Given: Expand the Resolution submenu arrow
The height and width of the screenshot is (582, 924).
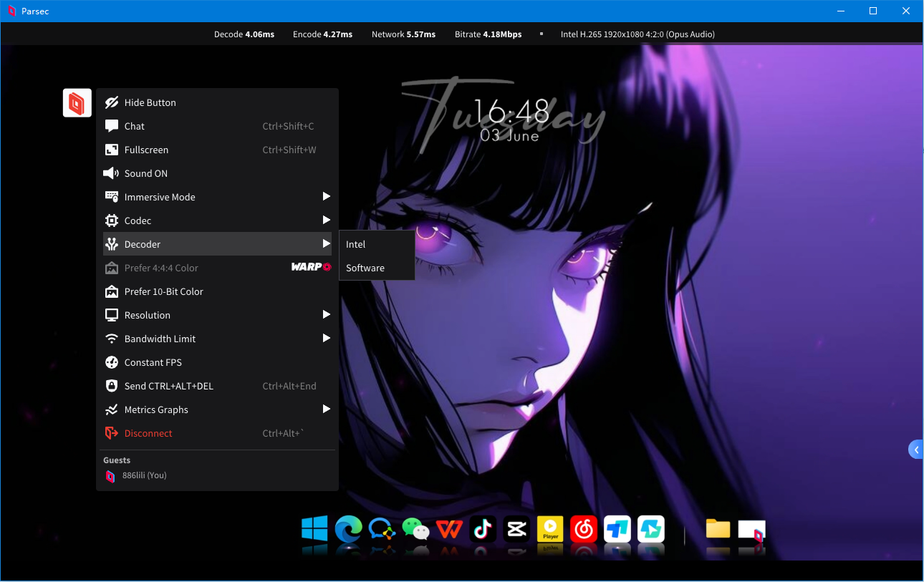Looking at the screenshot, I should [x=326, y=314].
